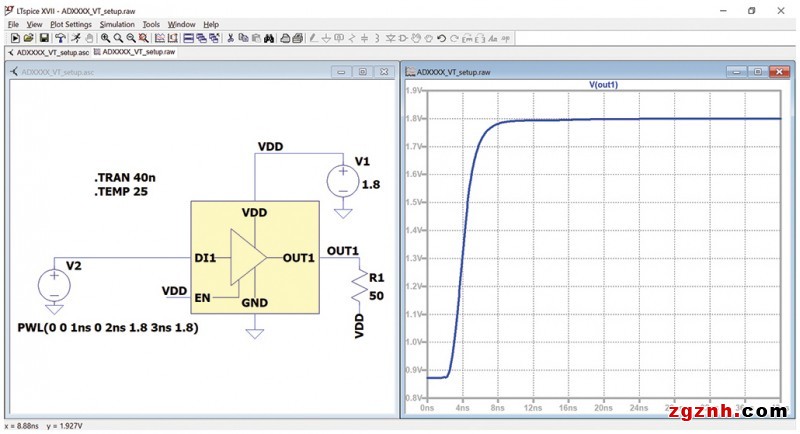Viewport: 800px width, 434px height.
Task: Select the Pan magnifier tool
Action: 118,38
